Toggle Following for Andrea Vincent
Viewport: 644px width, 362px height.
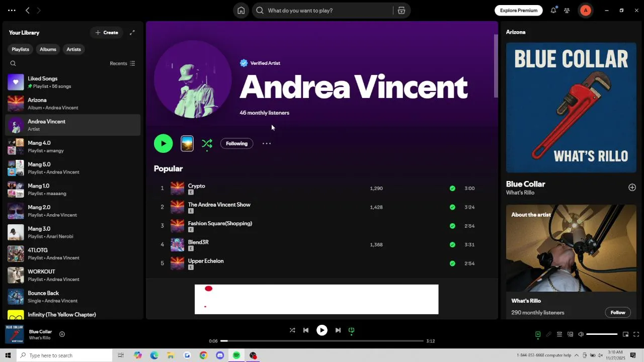click(x=236, y=144)
